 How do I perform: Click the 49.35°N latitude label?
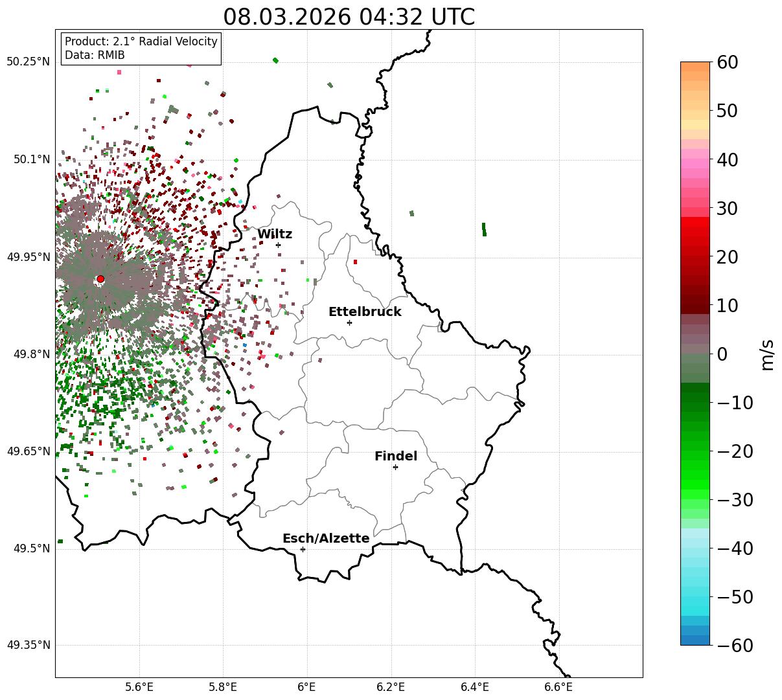(28, 645)
